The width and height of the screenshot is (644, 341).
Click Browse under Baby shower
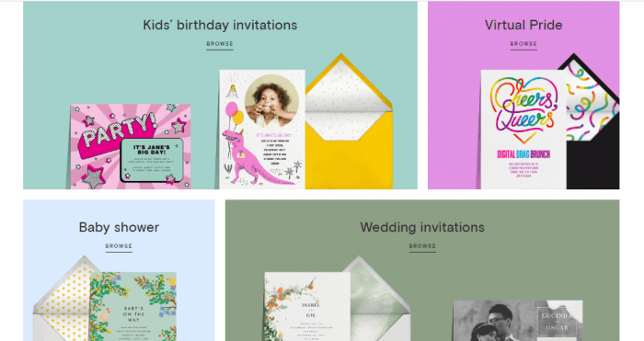click(119, 245)
